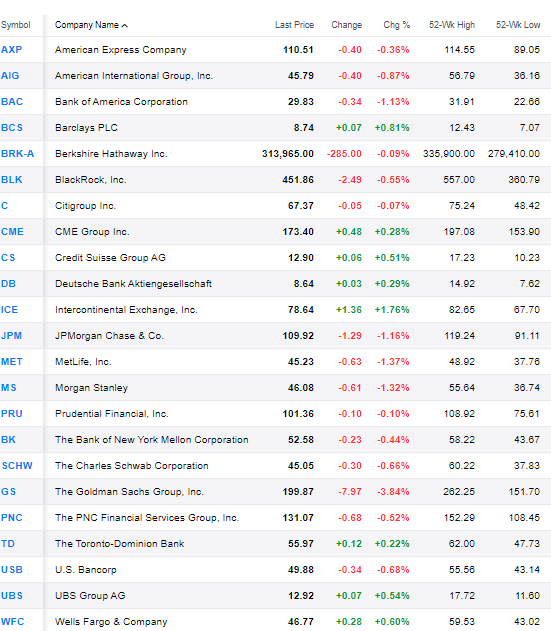Sort table by Chg % header

(x=396, y=25)
